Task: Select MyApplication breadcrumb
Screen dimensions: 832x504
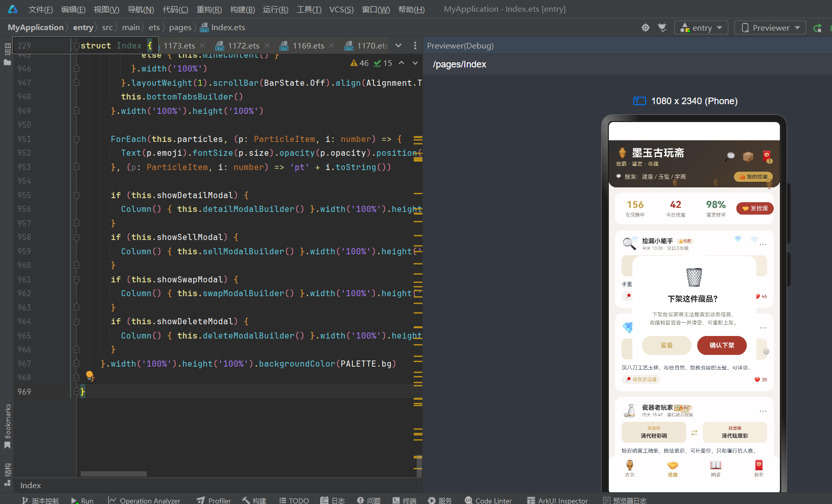Action: pyautogui.click(x=36, y=28)
